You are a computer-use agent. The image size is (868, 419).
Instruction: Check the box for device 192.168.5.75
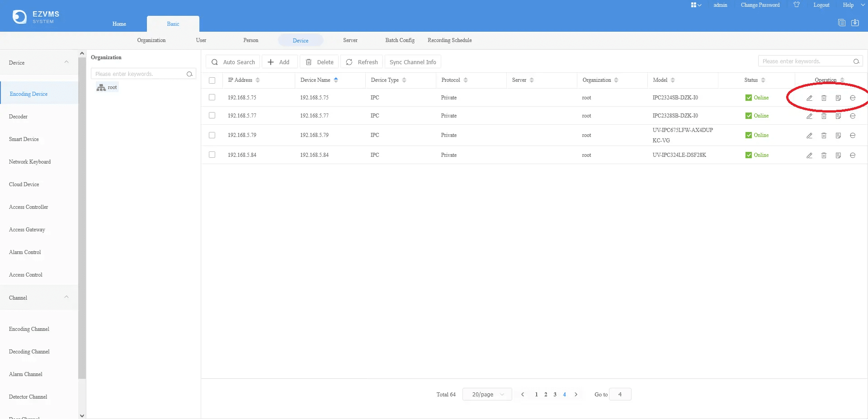(x=212, y=97)
